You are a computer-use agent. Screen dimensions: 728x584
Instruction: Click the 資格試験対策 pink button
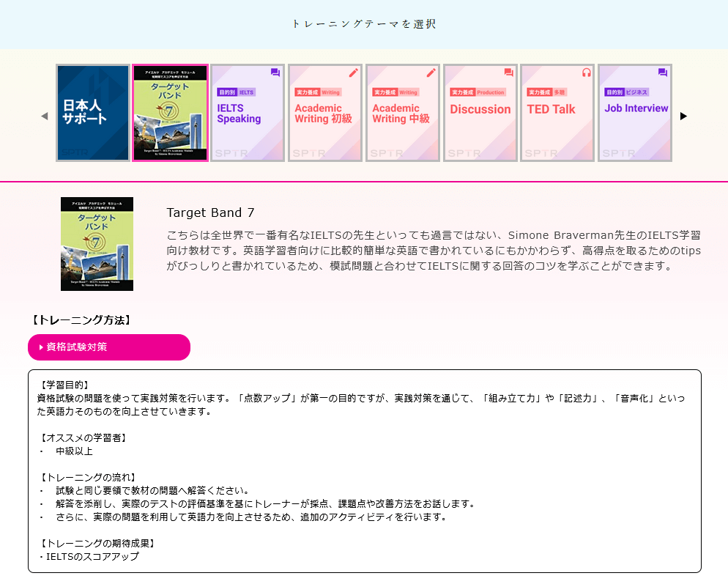point(109,347)
